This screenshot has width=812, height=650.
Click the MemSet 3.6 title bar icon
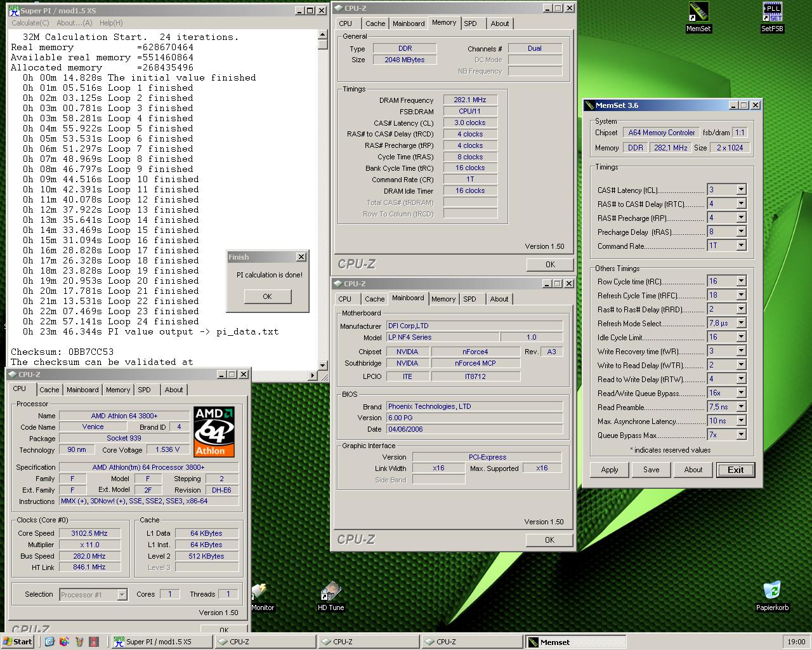(x=589, y=105)
